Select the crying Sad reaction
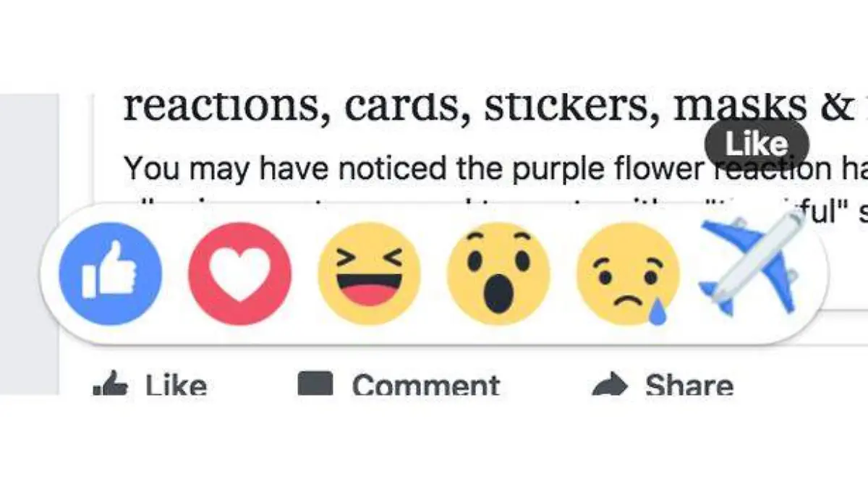 [x=628, y=275]
